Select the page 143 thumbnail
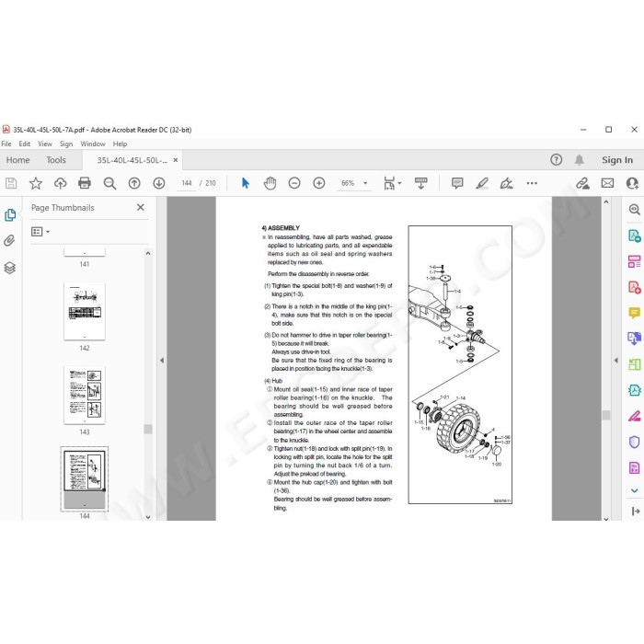 (x=85, y=395)
